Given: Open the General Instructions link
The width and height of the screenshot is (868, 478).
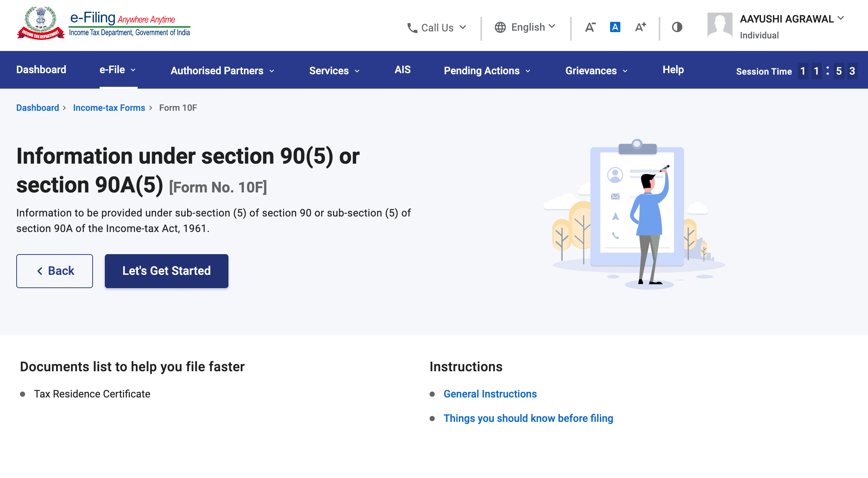Looking at the screenshot, I should coord(490,394).
